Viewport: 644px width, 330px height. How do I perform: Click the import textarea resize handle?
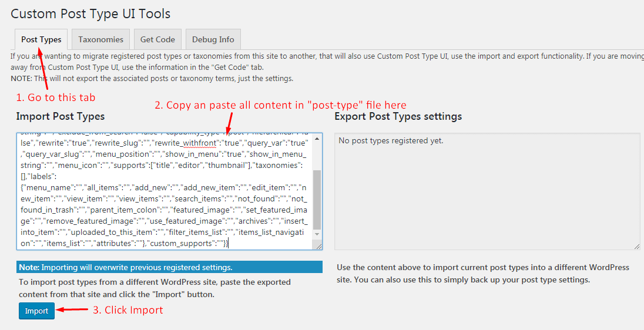tap(317, 246)
